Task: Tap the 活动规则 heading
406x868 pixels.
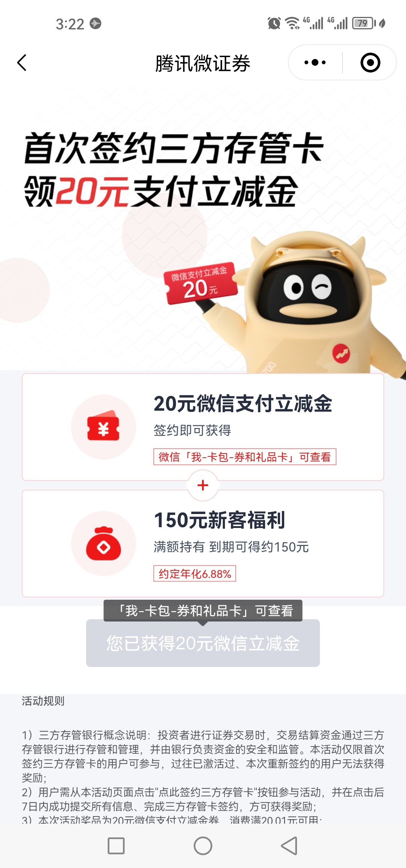Action: (x=43, y=701)
